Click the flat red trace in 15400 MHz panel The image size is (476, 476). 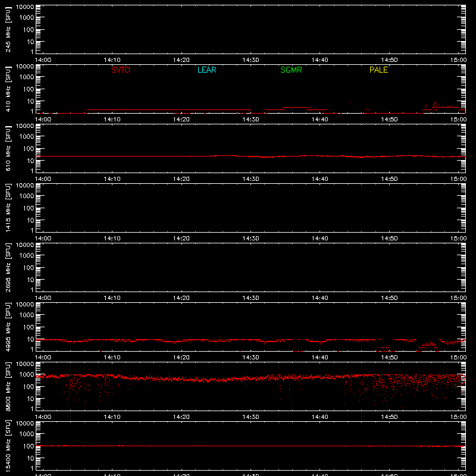point(250,446)
